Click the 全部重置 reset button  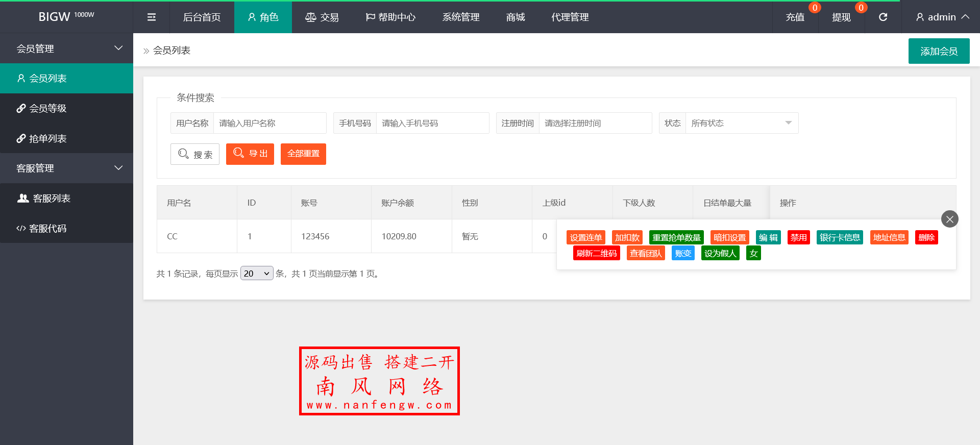click(x=303, y=154)
